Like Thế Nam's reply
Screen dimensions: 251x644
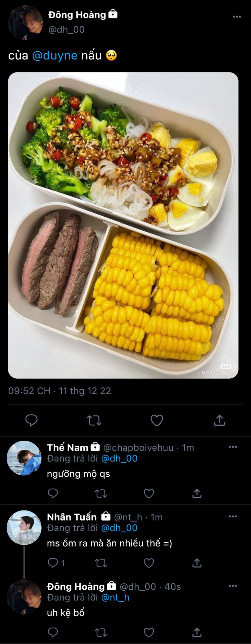pos(149,493)
